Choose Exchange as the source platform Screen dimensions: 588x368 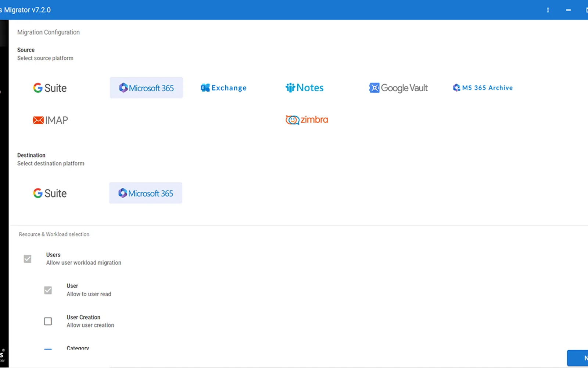click(x=223, y=88)
